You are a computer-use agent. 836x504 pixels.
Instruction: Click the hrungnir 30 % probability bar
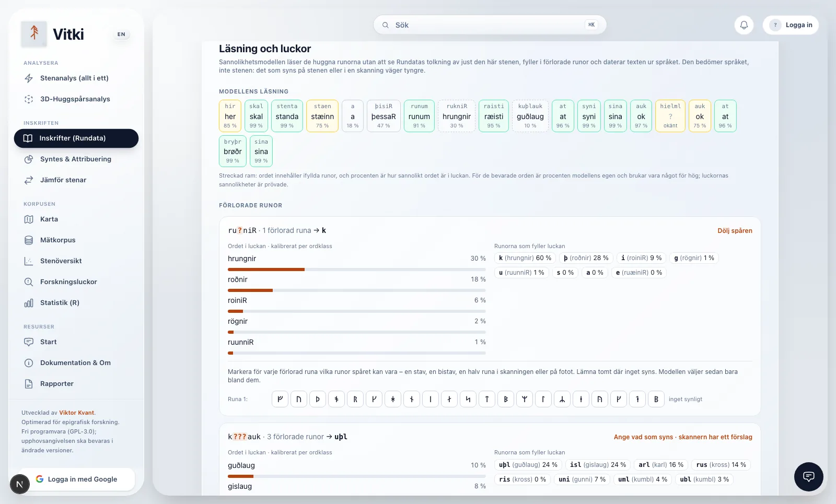coord(357,269)
